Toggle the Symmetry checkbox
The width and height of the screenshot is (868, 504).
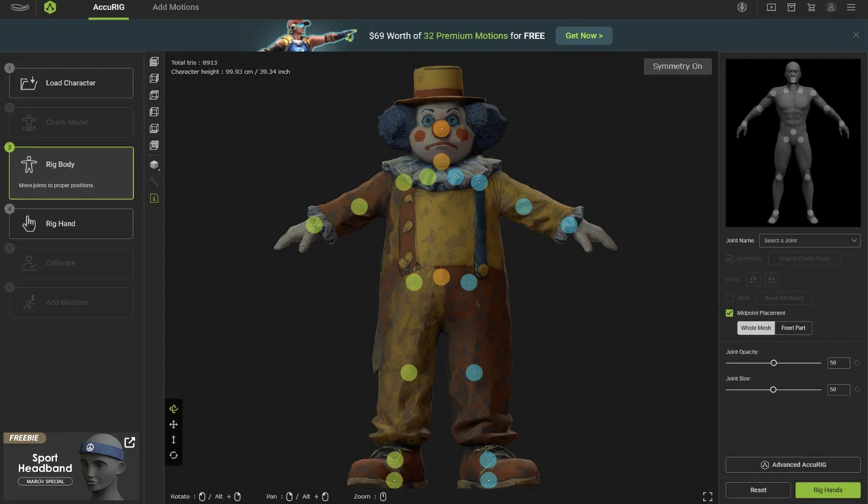pos(729,259)
